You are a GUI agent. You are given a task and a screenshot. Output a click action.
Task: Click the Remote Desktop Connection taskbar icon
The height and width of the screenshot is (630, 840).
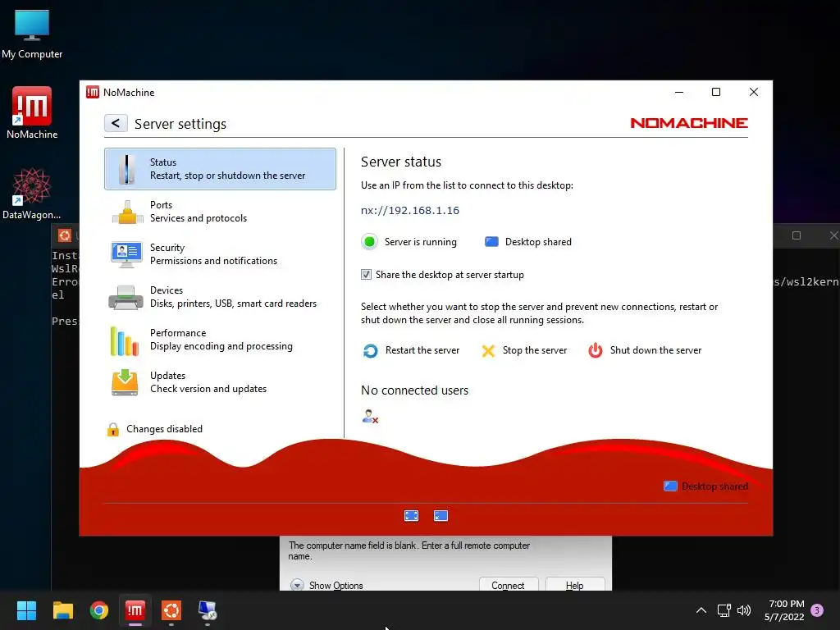click(x=208, y=610)
